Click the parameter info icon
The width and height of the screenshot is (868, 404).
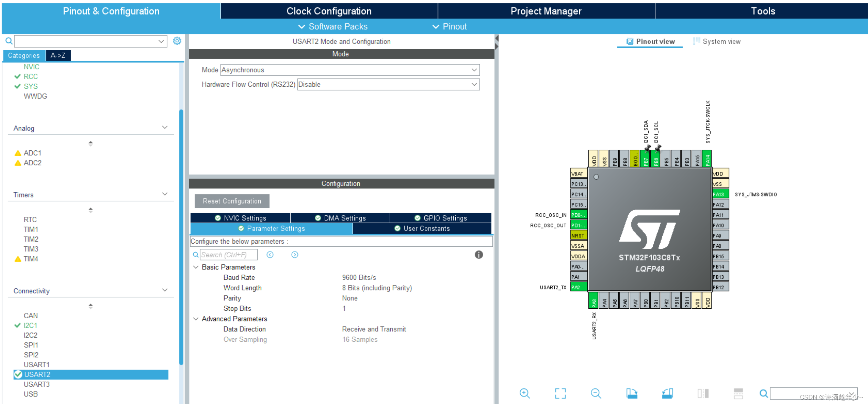tap(479, 255)
